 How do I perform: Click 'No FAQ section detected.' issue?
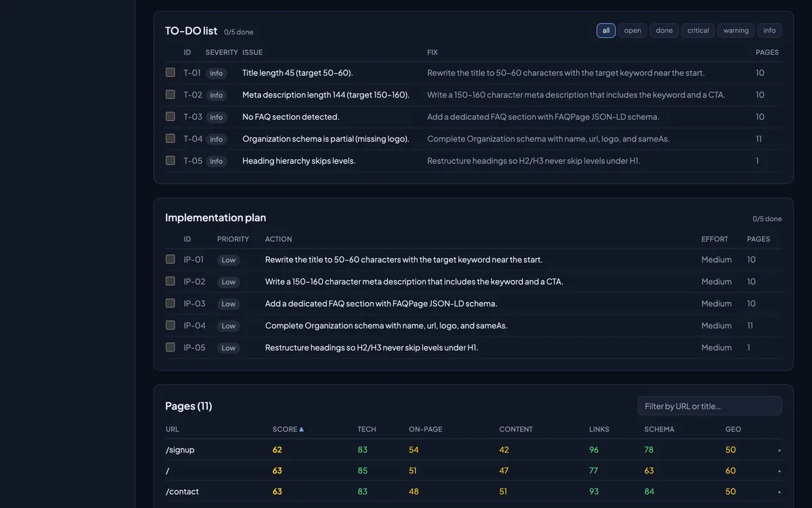click(291, 117)
